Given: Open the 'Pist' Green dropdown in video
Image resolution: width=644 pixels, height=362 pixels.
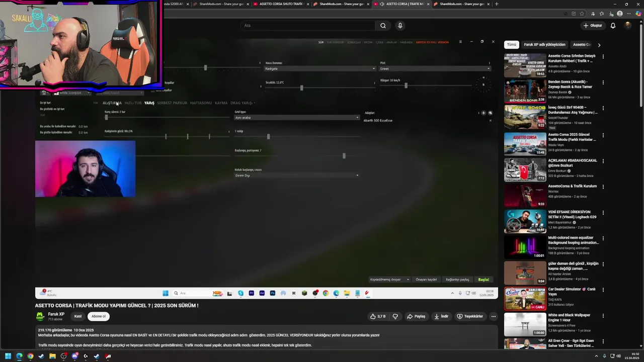Looking at the screenshot, I should pyautogui.click(x=435, y=68).
